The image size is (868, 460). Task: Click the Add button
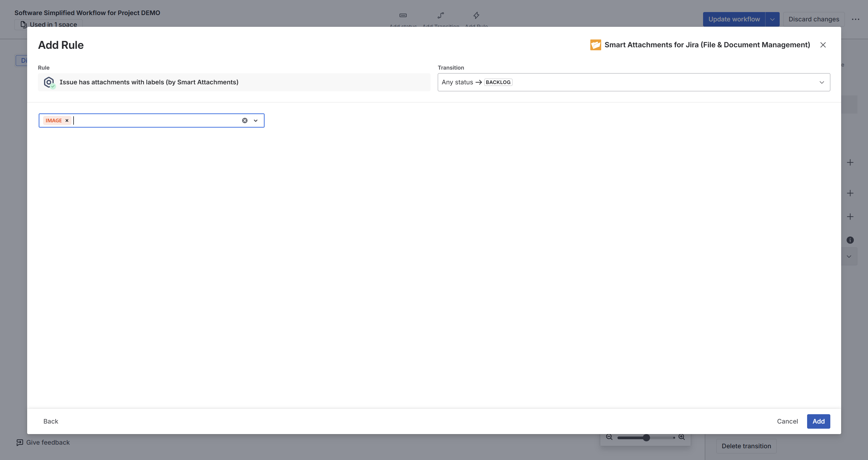click(818, 421)
